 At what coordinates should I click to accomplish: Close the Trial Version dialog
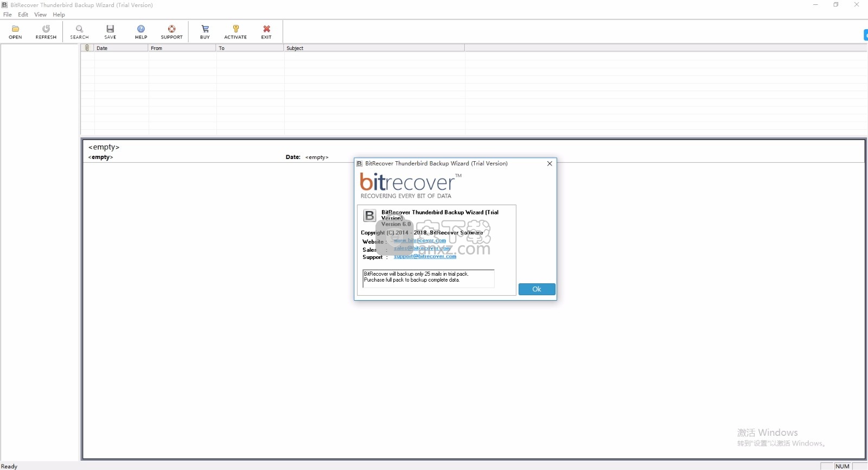click(x=550, y=163)
